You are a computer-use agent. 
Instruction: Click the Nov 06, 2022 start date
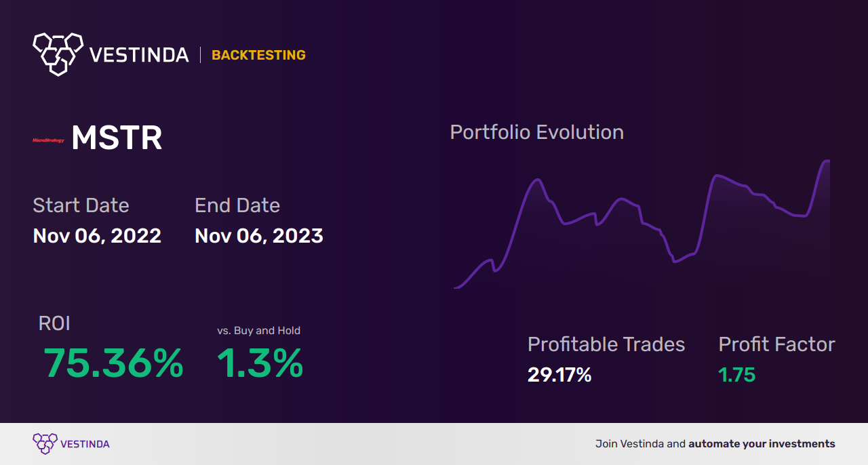97,236
